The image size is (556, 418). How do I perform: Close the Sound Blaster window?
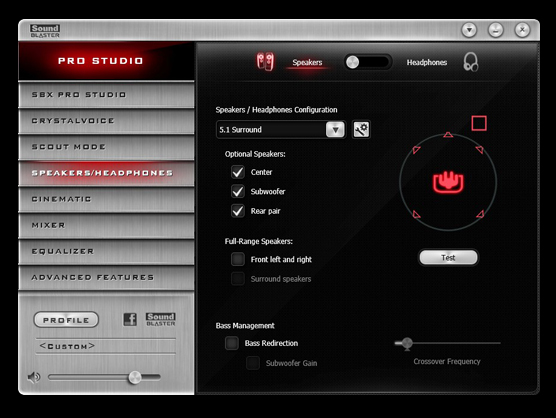pos(522,30)
